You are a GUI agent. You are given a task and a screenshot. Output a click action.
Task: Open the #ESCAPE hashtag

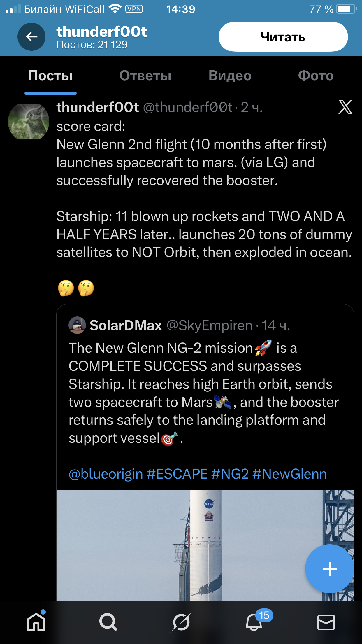point(177,474)
